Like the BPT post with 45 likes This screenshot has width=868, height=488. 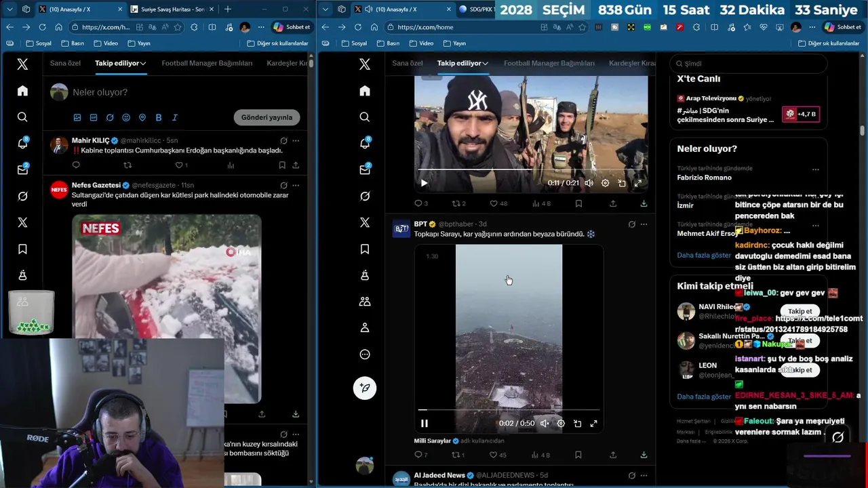(498, 455)
